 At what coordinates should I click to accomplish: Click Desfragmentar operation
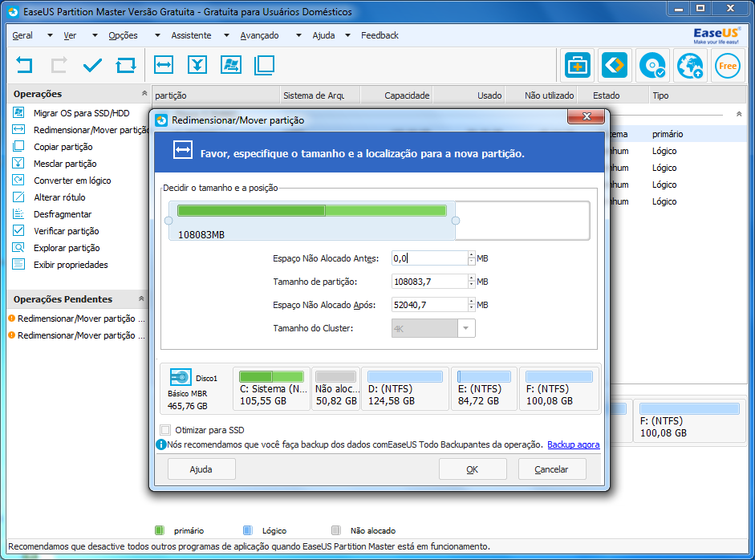[x=63, y=214]
